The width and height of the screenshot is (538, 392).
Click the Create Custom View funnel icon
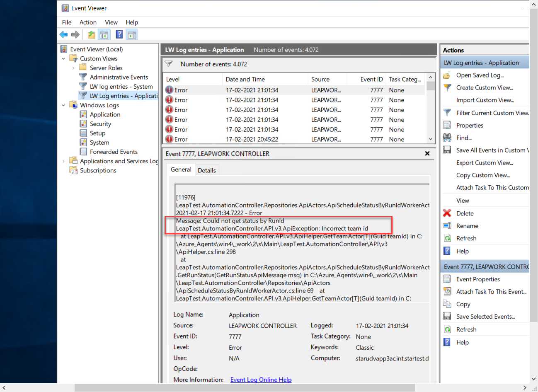[447, 88]
